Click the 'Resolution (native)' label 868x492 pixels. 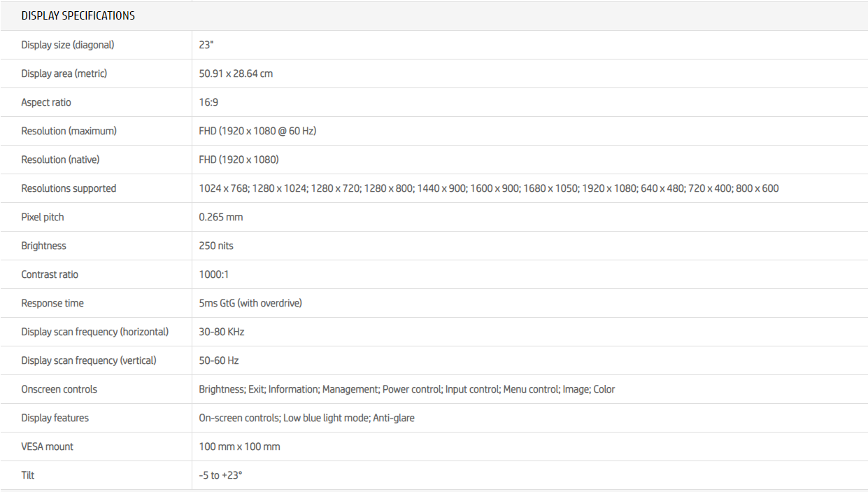[60, 160]
